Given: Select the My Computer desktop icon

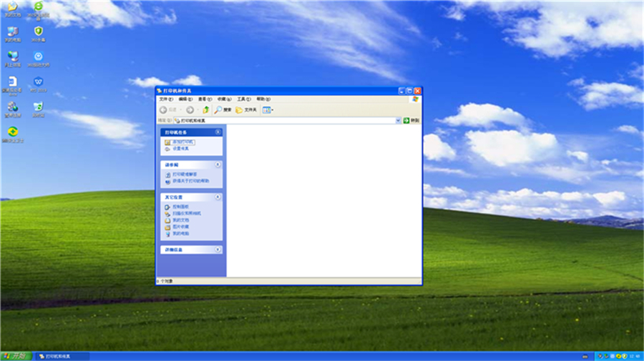Looking at the screenshot, I should pyautogui.click(x=13, y=34).
